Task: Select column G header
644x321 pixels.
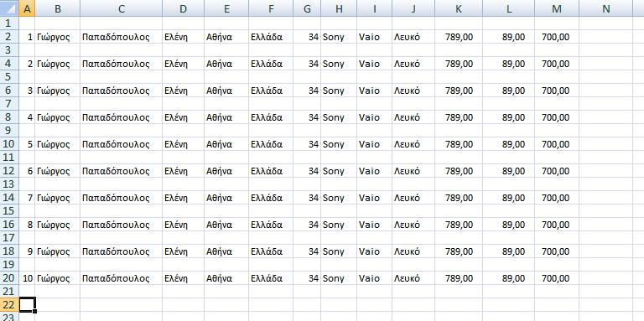Action: click(307, 8)
